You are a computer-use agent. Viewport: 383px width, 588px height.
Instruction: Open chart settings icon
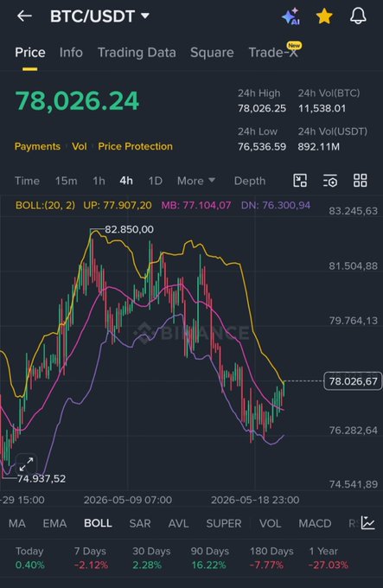point(330,181)
